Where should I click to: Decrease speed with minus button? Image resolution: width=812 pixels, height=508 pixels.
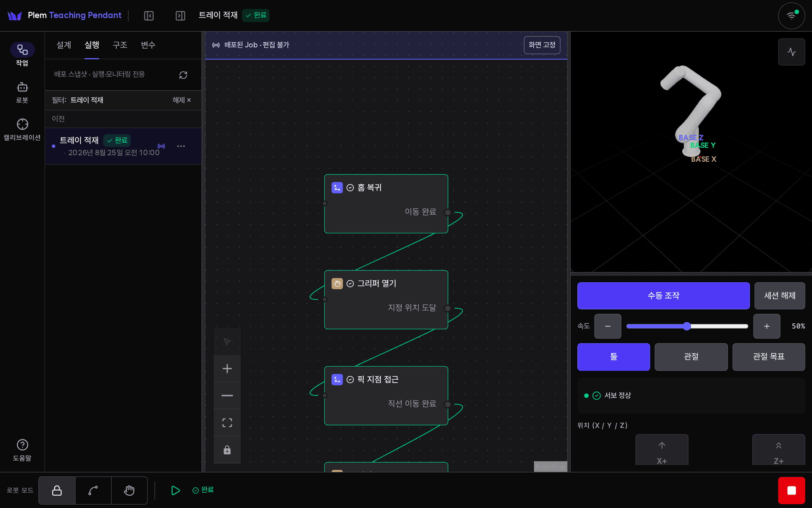pyautogui.click(x=608, y=326)
